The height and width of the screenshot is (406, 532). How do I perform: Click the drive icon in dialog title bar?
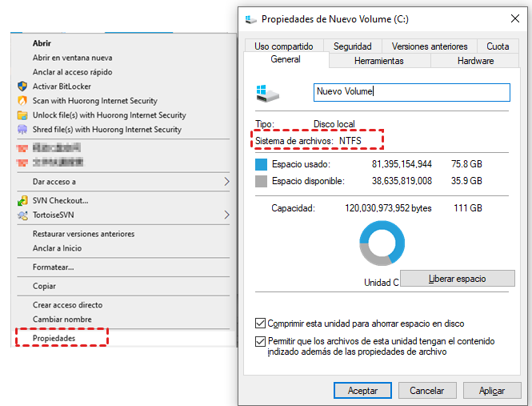point(251,18)
